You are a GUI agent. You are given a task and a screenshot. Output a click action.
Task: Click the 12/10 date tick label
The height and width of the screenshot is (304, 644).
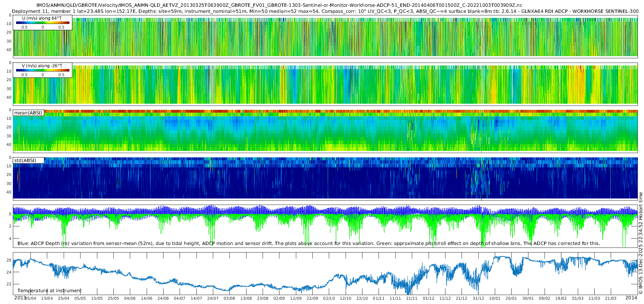[x=346, y=298]
